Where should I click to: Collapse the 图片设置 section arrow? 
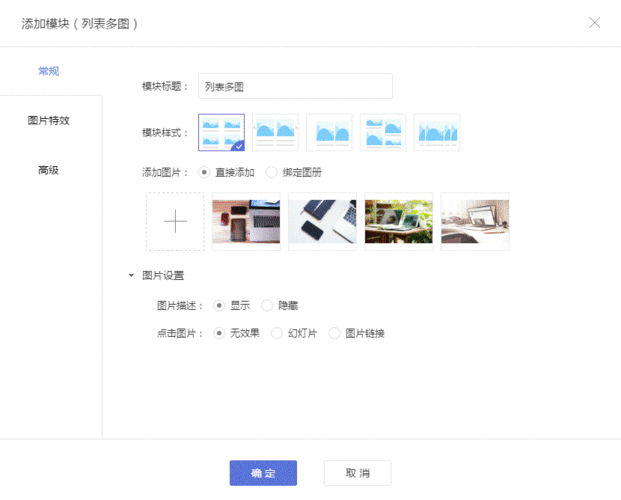130,276
